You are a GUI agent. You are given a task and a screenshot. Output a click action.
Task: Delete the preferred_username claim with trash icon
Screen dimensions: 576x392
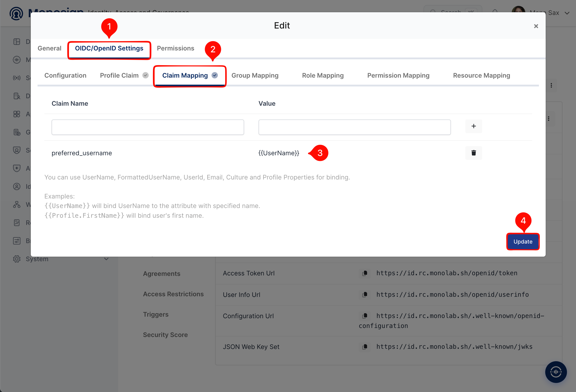click(473, 153)
